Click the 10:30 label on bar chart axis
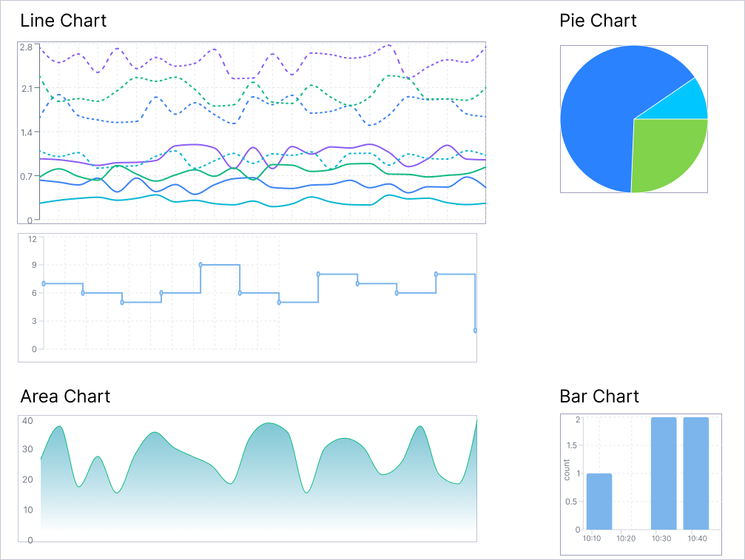Screen dimensions: 745x560 click(x=661, y=538)
